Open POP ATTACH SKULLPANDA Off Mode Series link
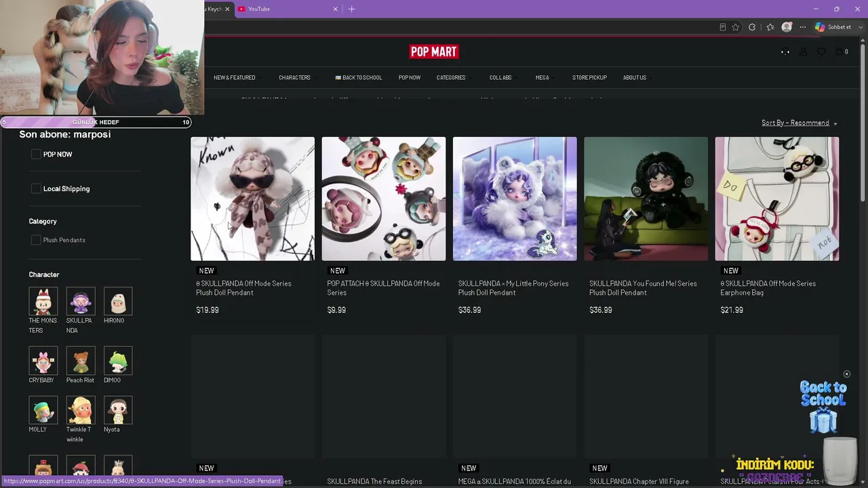This screenshot has height=488, width=868. (x=383, y=288)
